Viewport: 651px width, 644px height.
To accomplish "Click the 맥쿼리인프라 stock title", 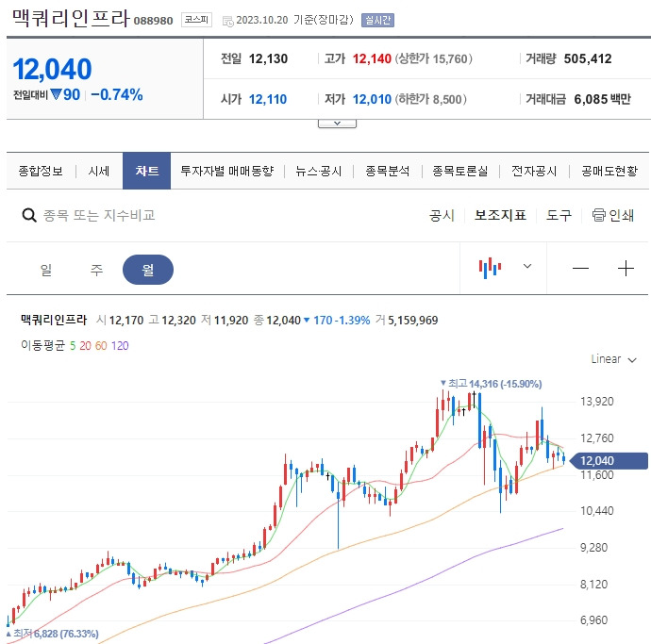I will pyautogui.click(x=71, y=19).
